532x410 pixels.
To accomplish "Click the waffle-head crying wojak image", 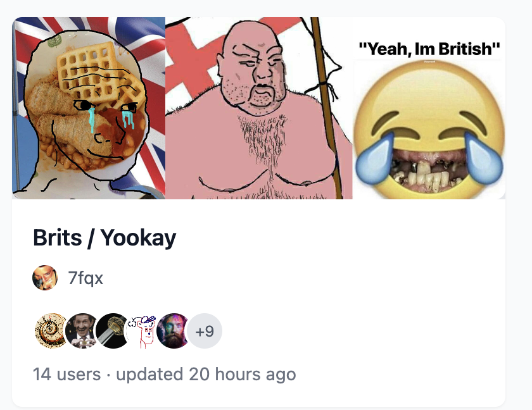I will pos(89,108).
